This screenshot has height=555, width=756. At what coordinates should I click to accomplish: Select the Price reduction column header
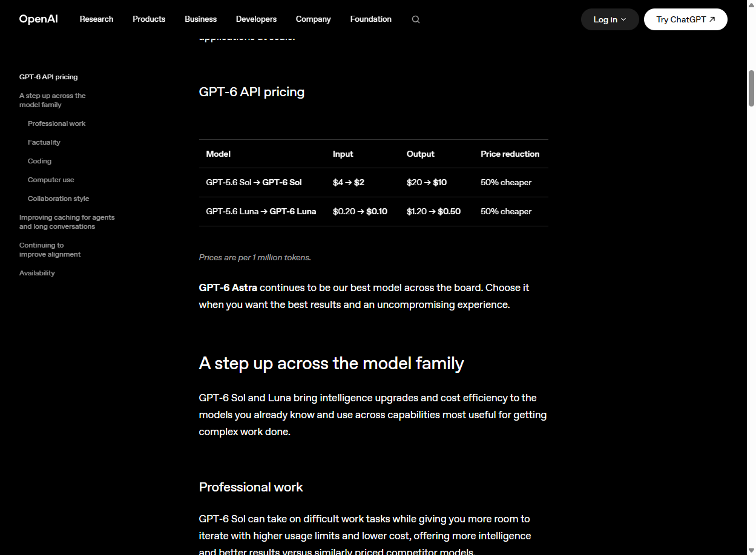coord(510,154)
